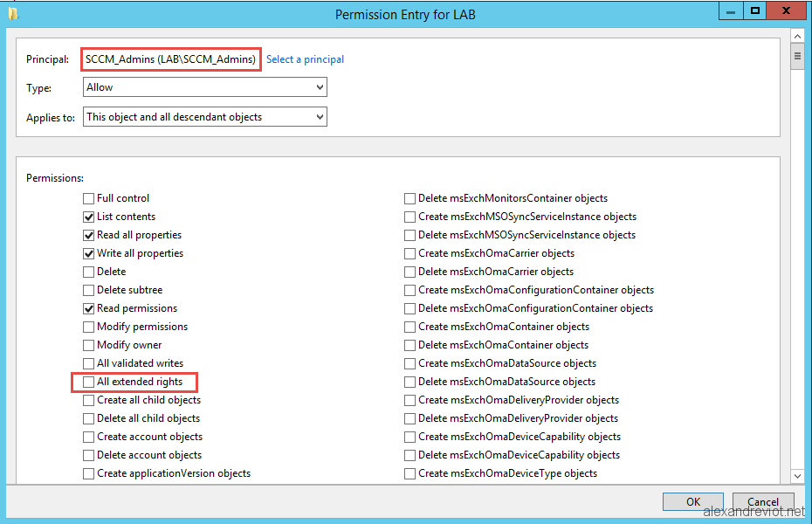Check the Full control permission
This screenshot has height=524, width=812.
pos(88,198)
